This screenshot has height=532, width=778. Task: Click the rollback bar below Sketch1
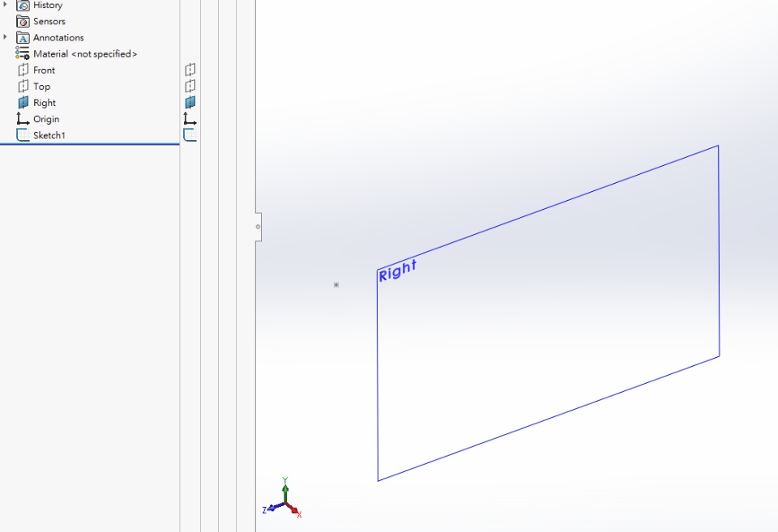click(90, 144)
